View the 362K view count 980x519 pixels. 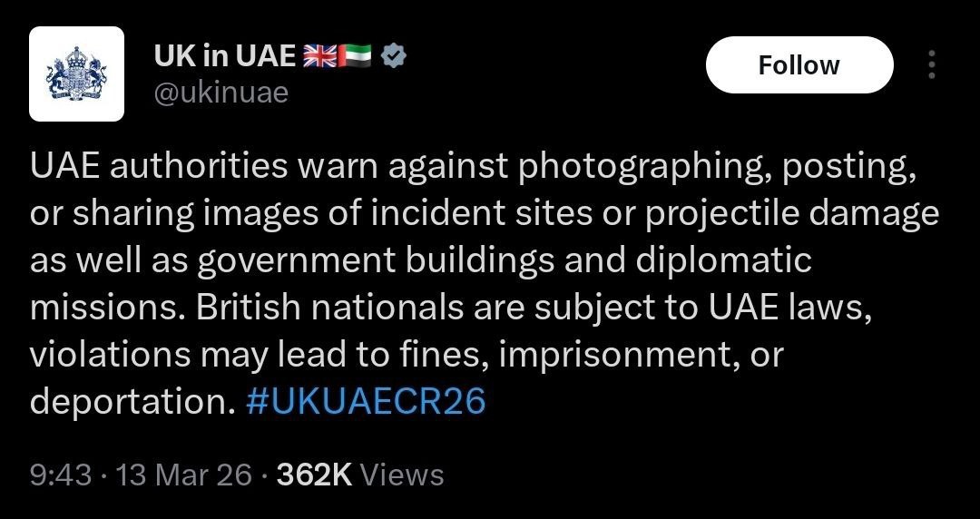(314, 475)
